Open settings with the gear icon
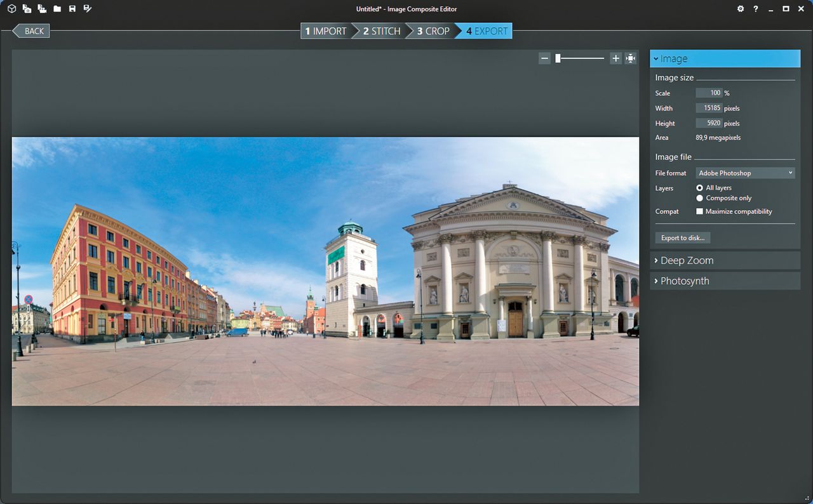This screenshot has width=813, height=504. click(741, 9)
